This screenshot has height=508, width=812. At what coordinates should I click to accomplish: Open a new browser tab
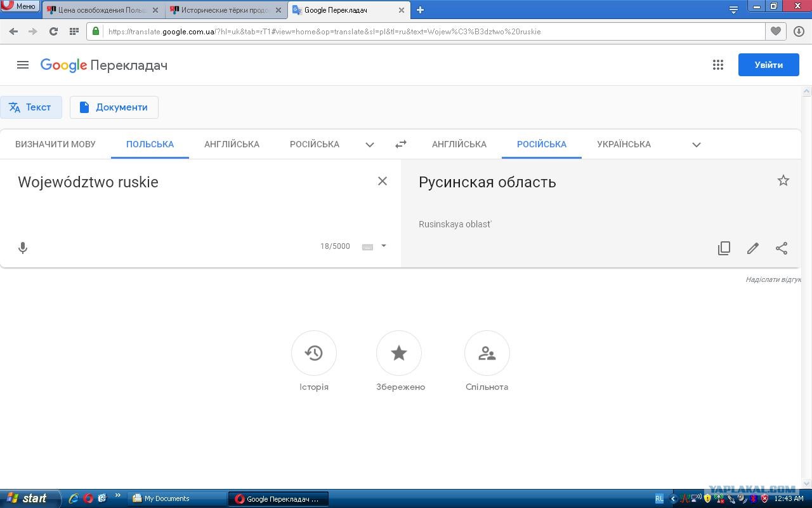click(420, 10)
